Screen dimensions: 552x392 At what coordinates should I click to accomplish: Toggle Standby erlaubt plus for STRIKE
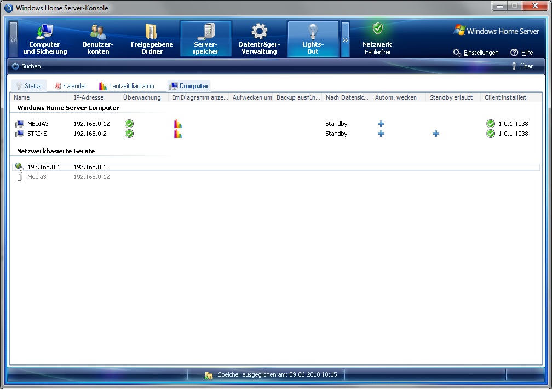point(436,134)
